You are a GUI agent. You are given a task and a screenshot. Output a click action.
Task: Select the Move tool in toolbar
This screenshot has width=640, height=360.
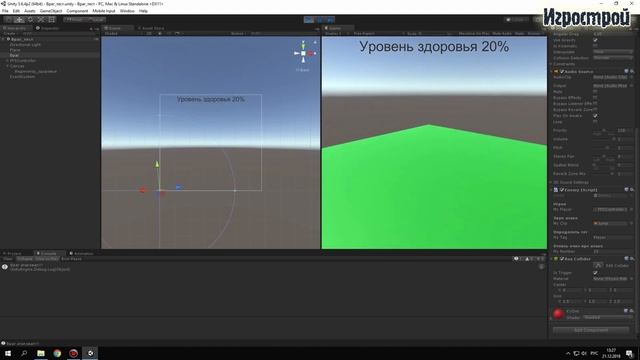pos(19,20)
